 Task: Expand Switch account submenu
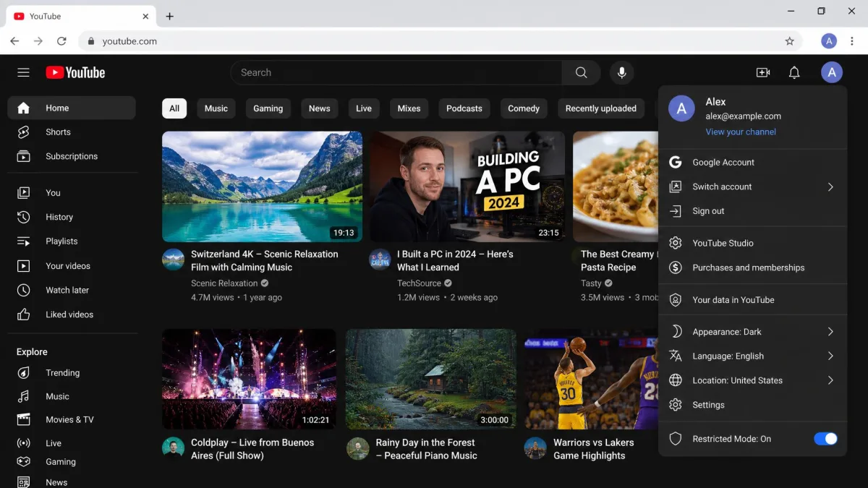[752, 187]
